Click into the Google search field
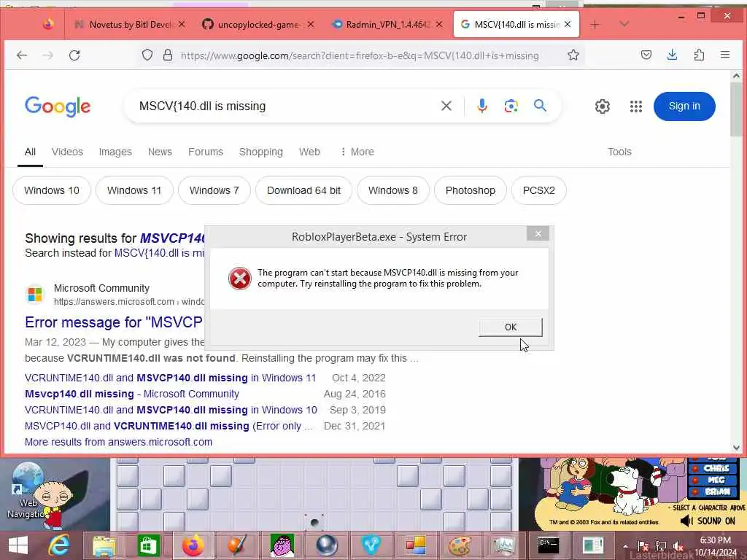The height and width of the screenshot is (560, 747). pos(286,106)
